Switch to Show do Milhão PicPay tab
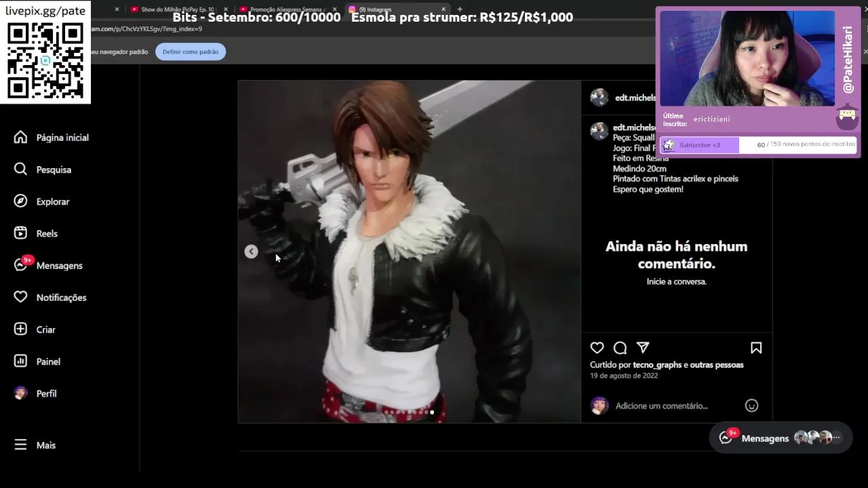 coord(176,9)
